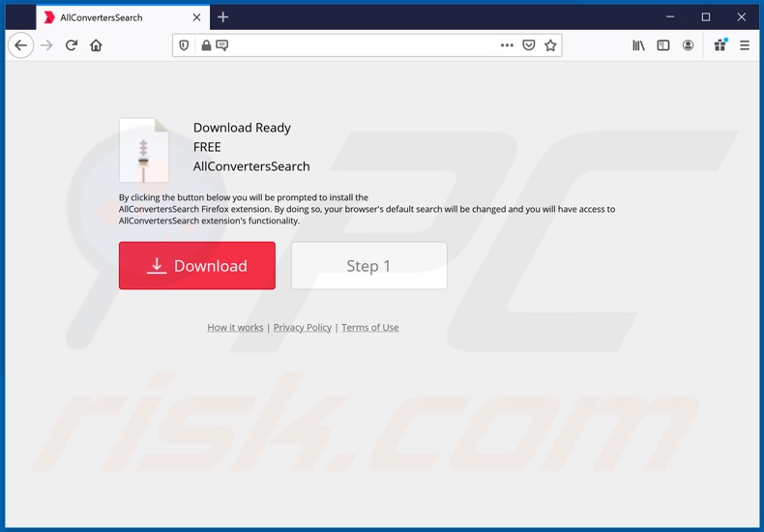
Task: Open the Privacy Policy link
Action: click(303, 327)
